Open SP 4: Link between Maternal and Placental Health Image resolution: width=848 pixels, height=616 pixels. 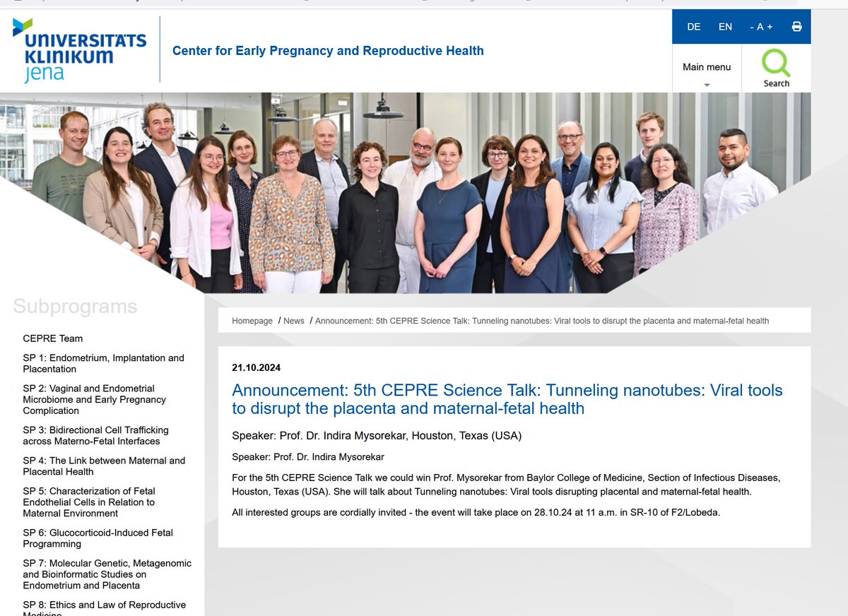click(104, 466)
